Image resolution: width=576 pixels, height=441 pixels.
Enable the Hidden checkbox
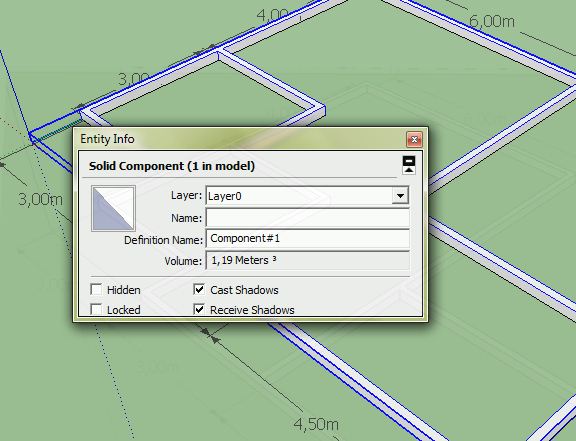96,289
